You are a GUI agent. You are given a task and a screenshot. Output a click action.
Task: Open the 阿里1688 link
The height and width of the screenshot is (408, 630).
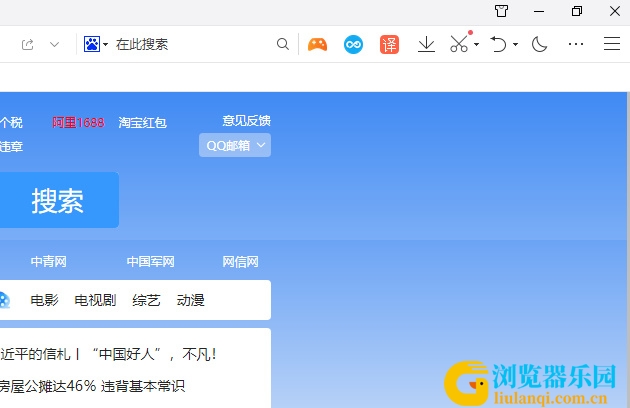[x=78, y=122]
